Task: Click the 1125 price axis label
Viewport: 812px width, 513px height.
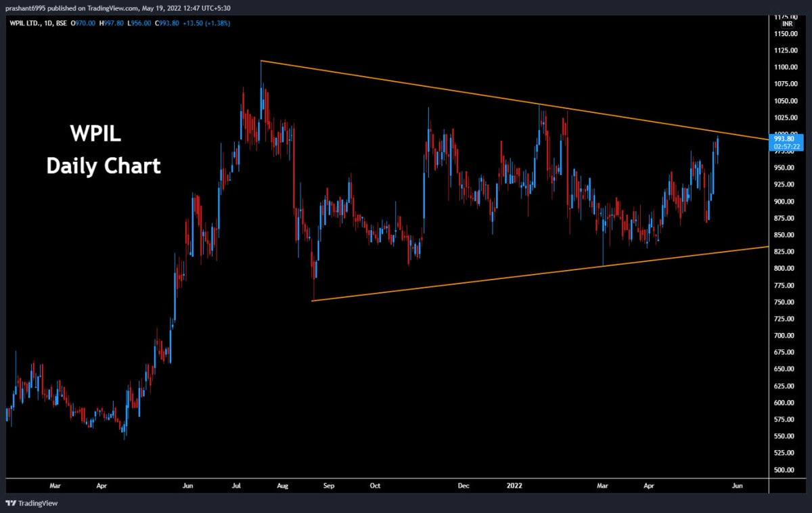Action: [x=787, y=50]
